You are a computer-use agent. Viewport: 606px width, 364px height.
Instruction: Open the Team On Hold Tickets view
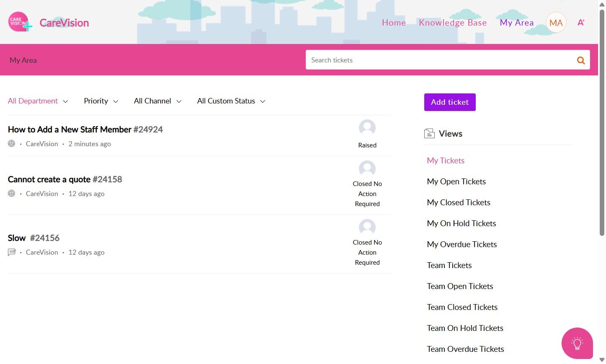point(465,328)
